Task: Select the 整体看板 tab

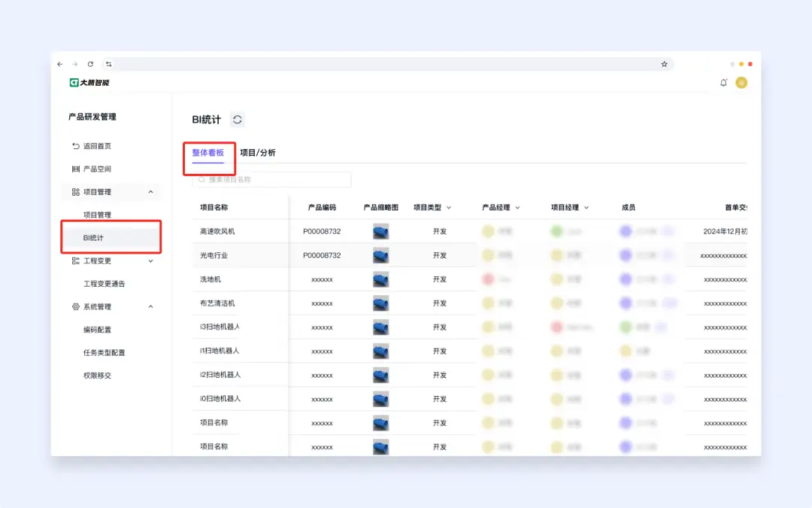Action: (x=208, y=152)
